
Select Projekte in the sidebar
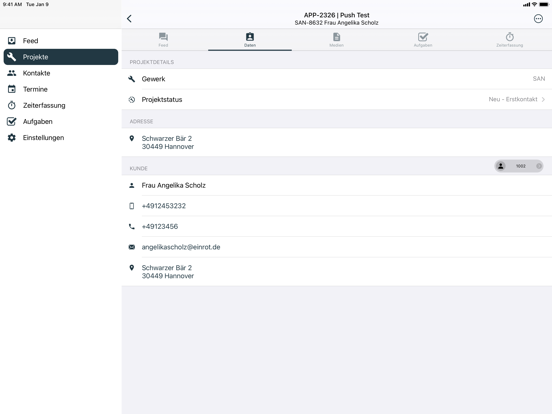point(61,57)
